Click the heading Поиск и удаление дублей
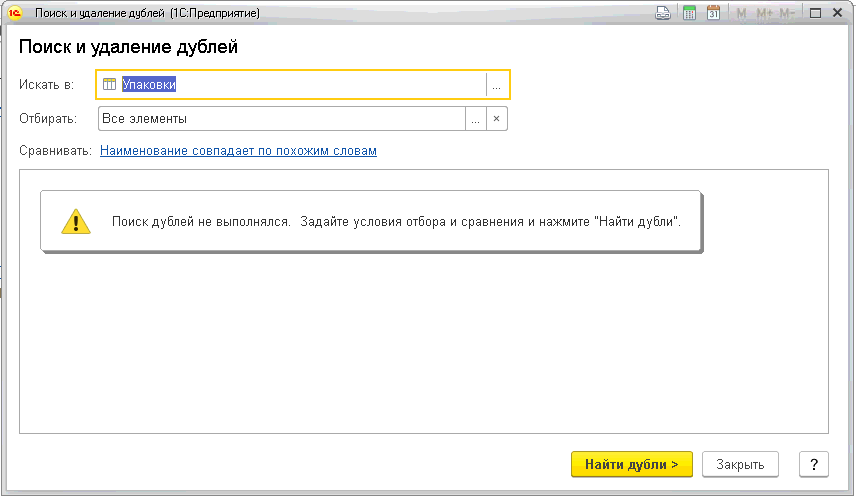The height and width of the screenshot is (498, 856). pos(128,47)
